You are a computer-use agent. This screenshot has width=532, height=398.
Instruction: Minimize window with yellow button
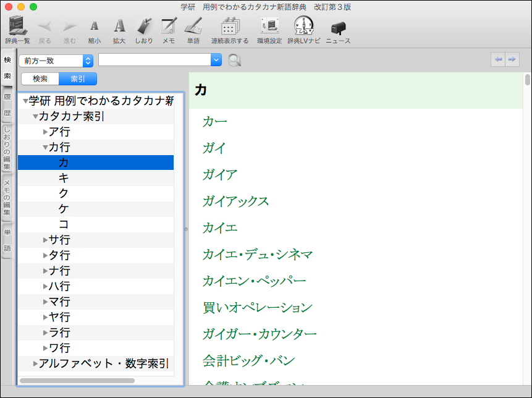pos(21,7)
